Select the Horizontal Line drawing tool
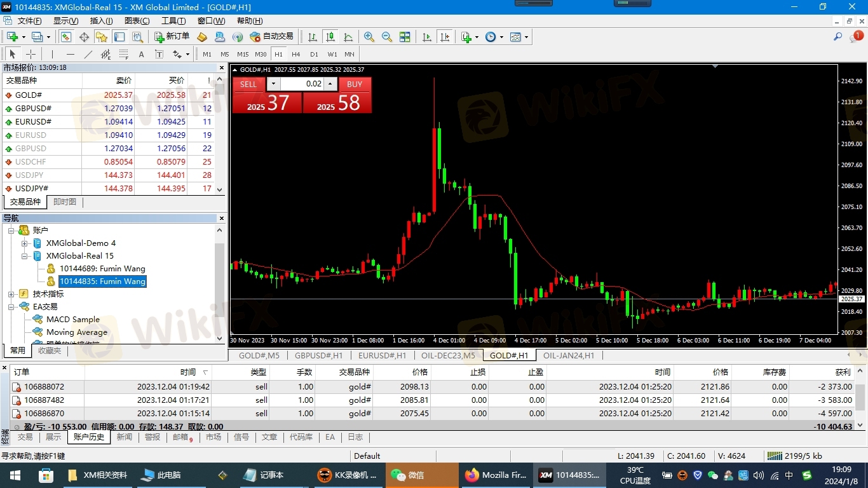Screen dimensions: 868x488 tap(71, 54)
